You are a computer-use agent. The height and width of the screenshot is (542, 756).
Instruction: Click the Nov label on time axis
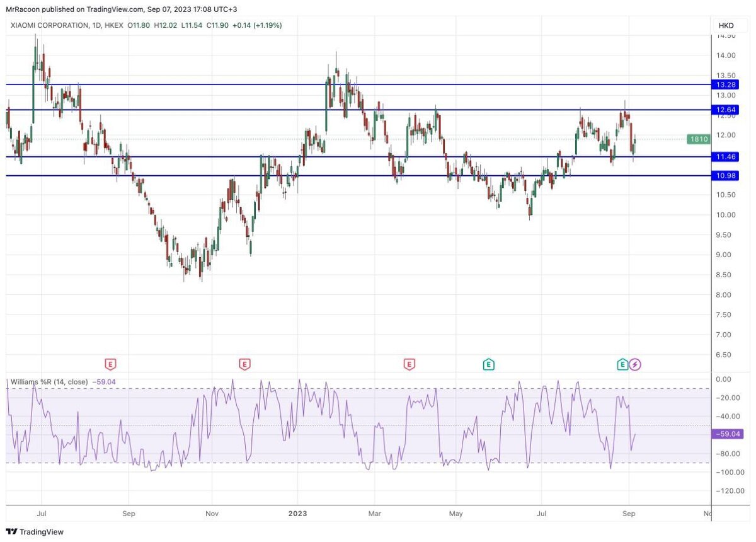[x=212, y=514]
